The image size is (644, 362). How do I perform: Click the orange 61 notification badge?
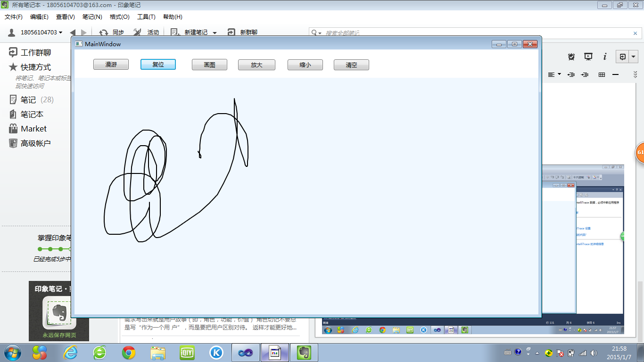(640, 152)
